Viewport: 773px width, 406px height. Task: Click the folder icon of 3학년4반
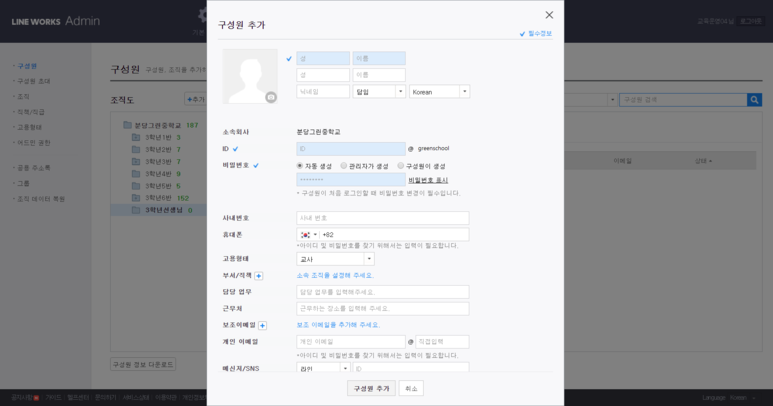[x=136, y=174]
